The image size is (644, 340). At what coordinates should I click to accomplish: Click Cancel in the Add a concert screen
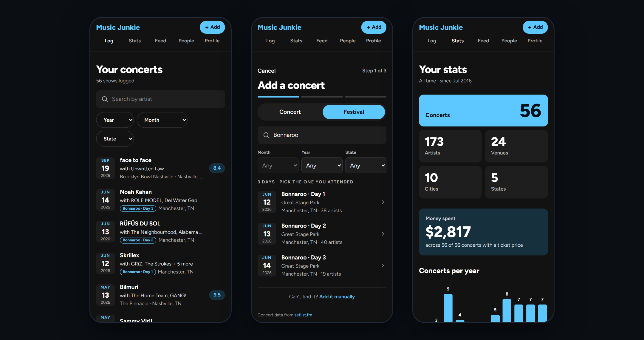click(267, 71)
